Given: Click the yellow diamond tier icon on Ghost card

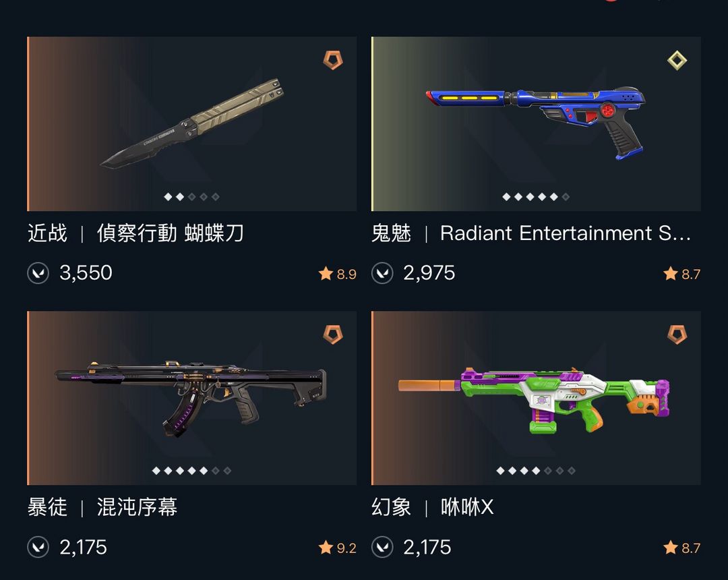Looking at the screenshot, I should (x=677, y=61).
